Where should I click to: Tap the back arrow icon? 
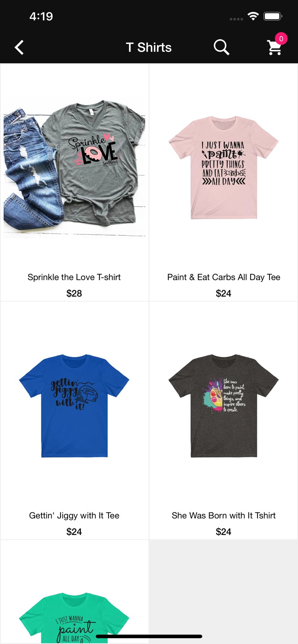pyautogui.click(x=19, y=47)
